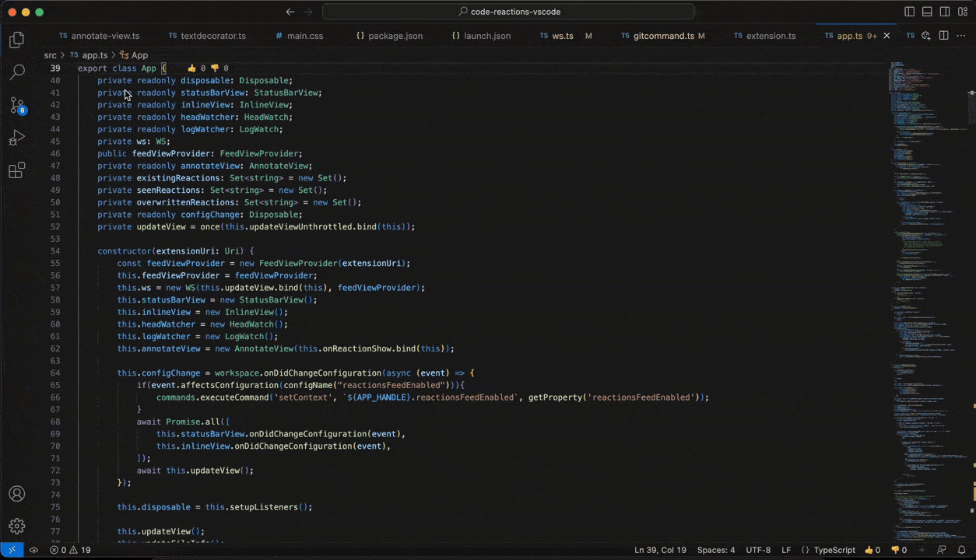Toggle the bottom panel visibility
The width and height of the screenshot is (976, 560).
pos(927,12)
